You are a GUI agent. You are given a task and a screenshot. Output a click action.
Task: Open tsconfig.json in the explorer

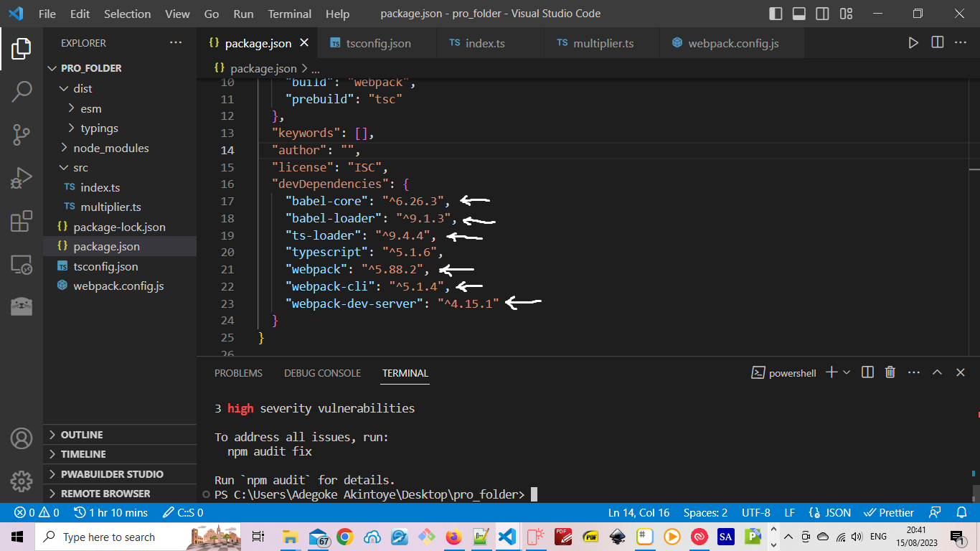coord(105,266)
